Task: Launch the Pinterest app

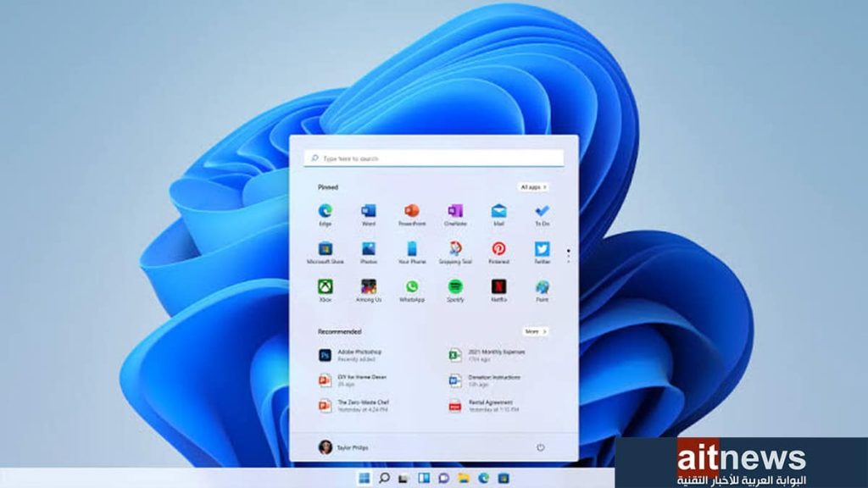Action: pyautogui.click(x=498, y=252)
